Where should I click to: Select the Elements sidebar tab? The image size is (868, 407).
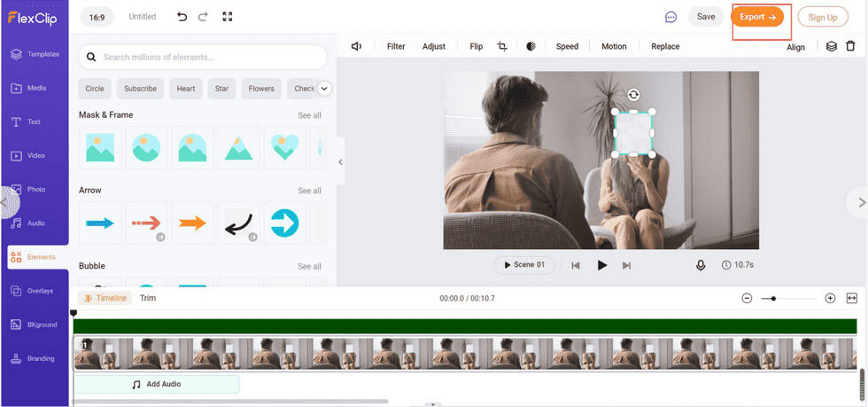coord(37,257)
